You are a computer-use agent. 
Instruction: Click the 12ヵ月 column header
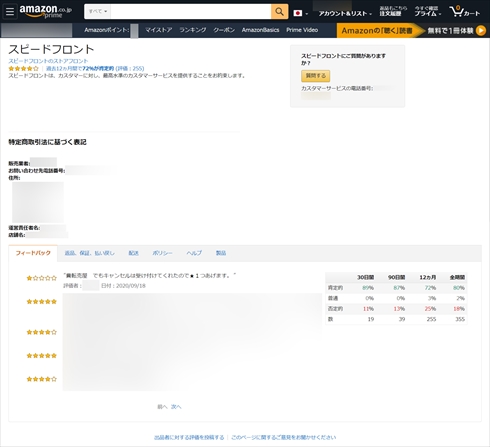[428, 277]
